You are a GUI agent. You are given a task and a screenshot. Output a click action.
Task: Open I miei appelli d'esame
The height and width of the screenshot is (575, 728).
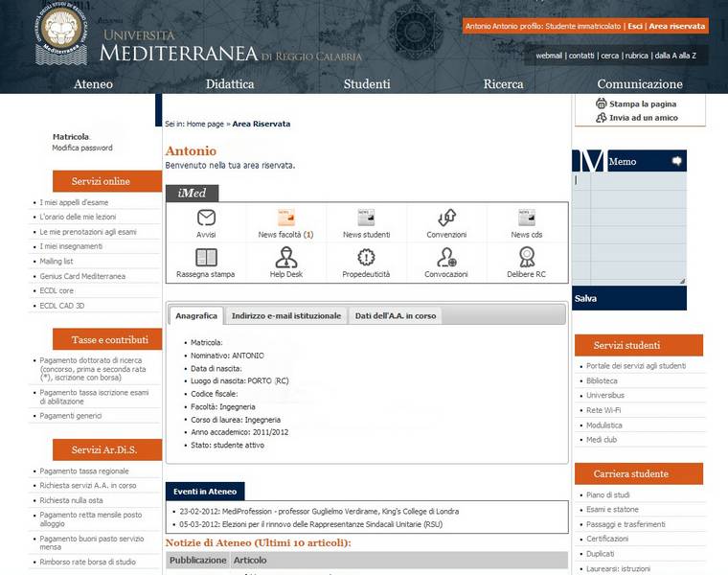point(74,202)
